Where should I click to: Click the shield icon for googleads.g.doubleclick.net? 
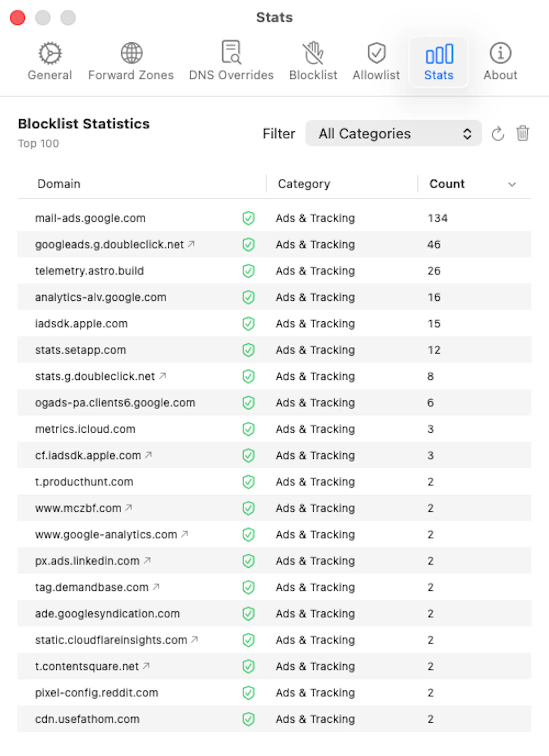tap(248, 245)
